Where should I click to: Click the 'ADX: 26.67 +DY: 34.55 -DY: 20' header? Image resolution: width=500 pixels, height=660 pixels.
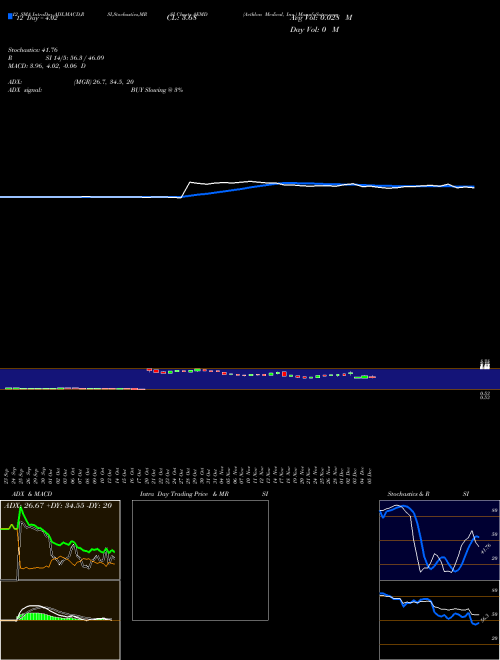coord(58,506)
